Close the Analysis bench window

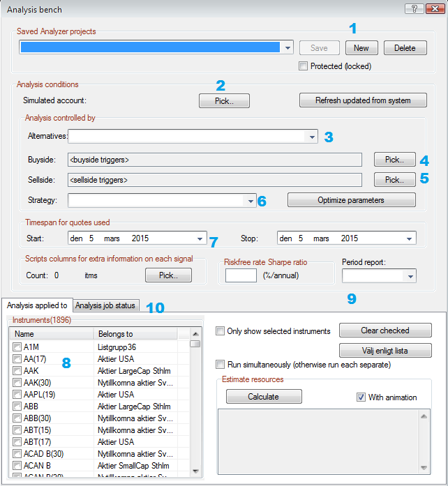(x=435, y=8)
